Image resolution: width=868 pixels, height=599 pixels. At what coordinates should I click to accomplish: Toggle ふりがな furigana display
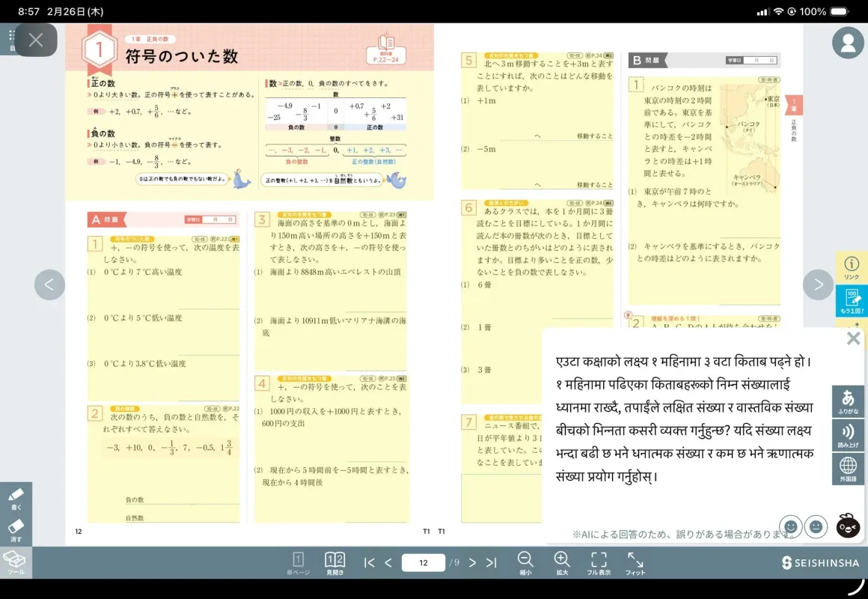[849, 401]
